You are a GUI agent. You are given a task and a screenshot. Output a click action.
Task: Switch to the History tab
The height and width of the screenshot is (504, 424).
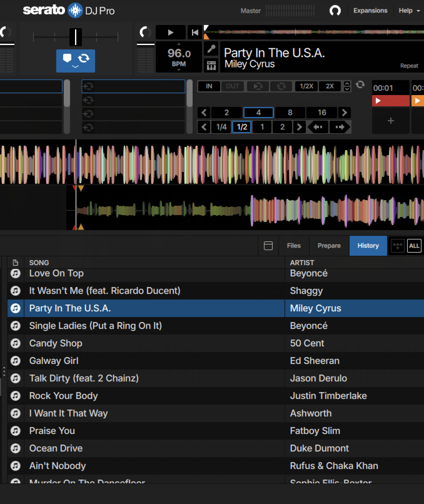368,246
